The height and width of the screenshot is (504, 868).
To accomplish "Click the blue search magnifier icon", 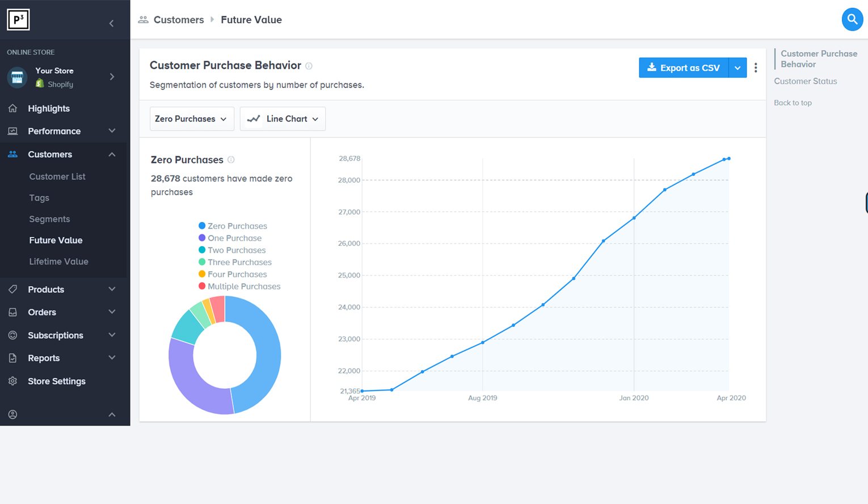I will tap(852, 20).
